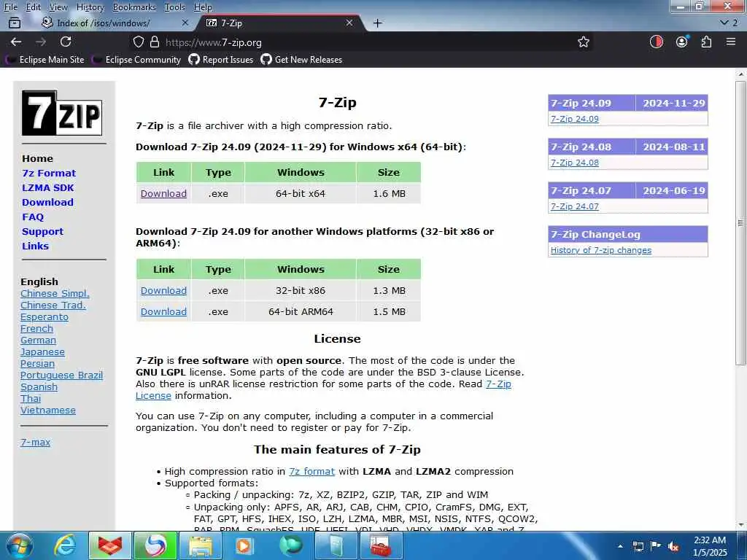747x560 pixels.
Task: Open a new tab with the plus icon
Action: [377, 23]
